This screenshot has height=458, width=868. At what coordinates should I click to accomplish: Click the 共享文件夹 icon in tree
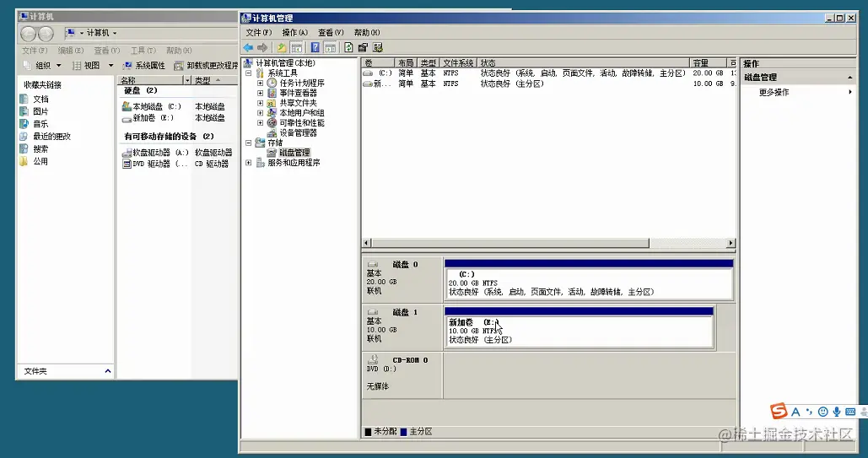point(272,103)
